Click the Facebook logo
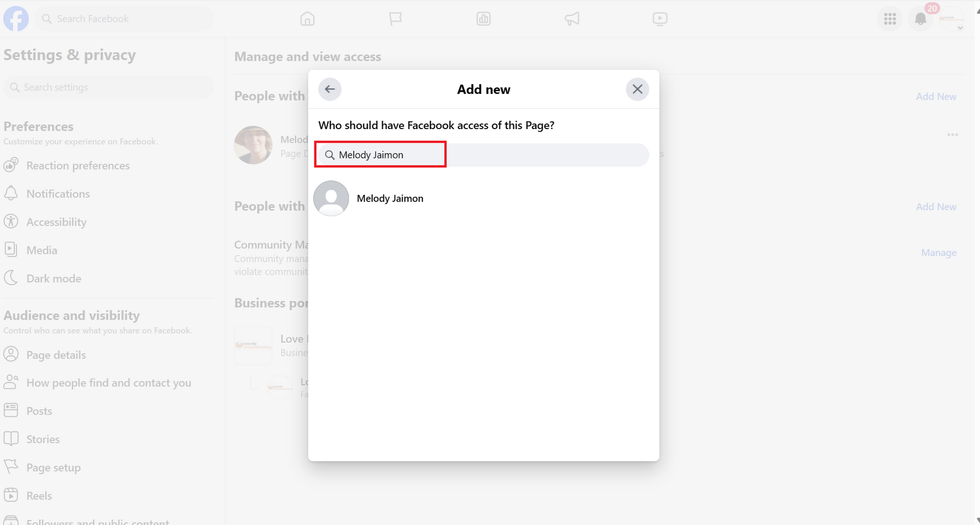Viewport: 980px width, 525px height. [16, 19]
